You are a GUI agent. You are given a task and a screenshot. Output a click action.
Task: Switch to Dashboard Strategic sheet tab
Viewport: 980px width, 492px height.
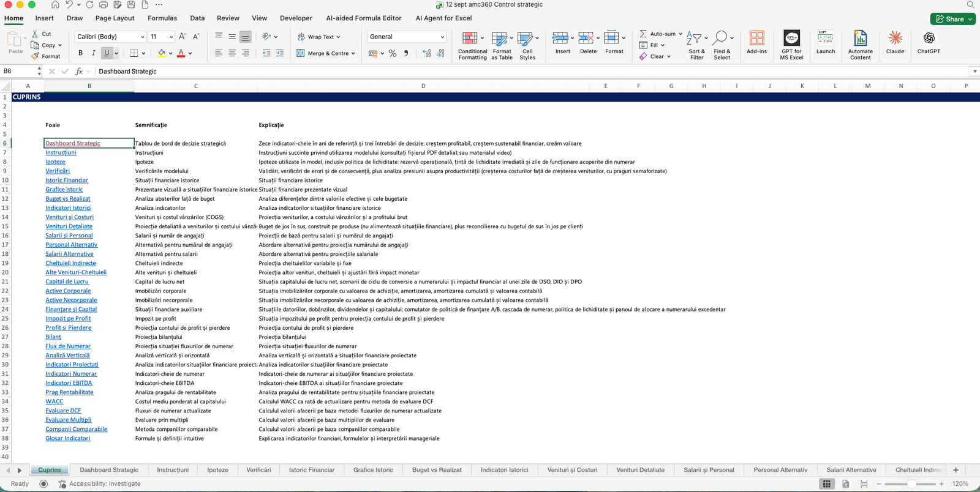[109, 470]
